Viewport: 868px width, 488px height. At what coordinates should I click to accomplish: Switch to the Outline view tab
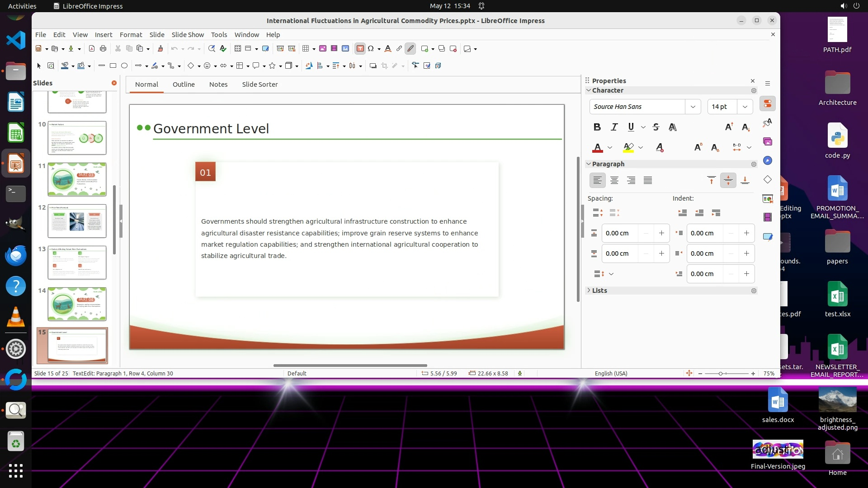tap(184, 84)
